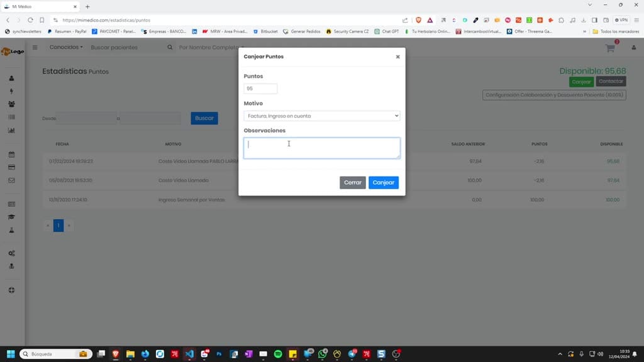The image size is (644, 362).
Task: Click the Desde start date field
Action: pos(86,118)
